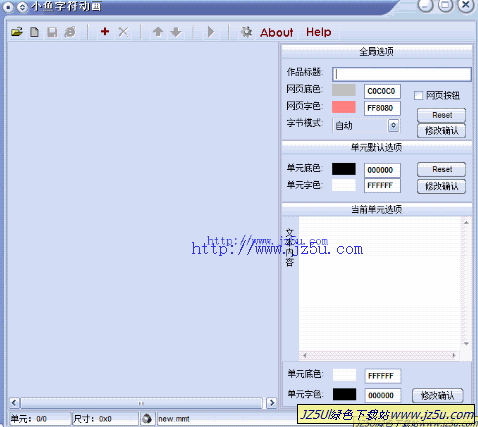Click the status bar icon beside new.mmt
Screen dimensions: 478x427
147,419
